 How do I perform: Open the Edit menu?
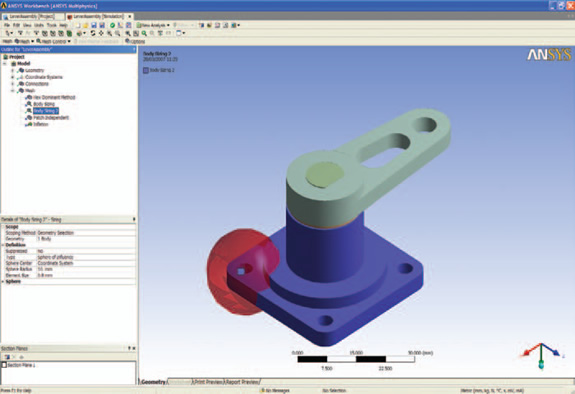[x=17, y=25]
